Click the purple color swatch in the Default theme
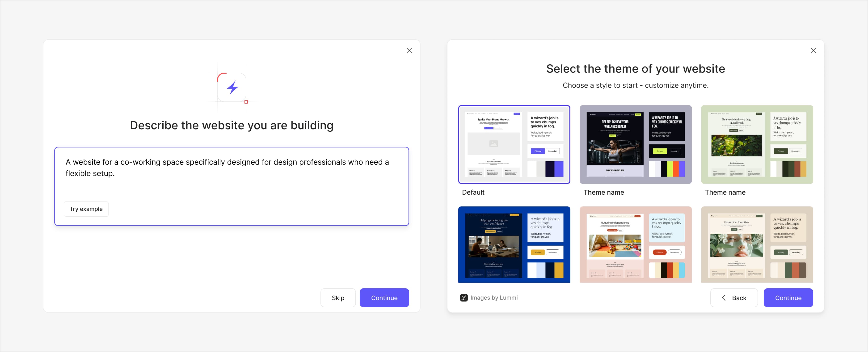868x352 pixels. (x=559, y=169)
